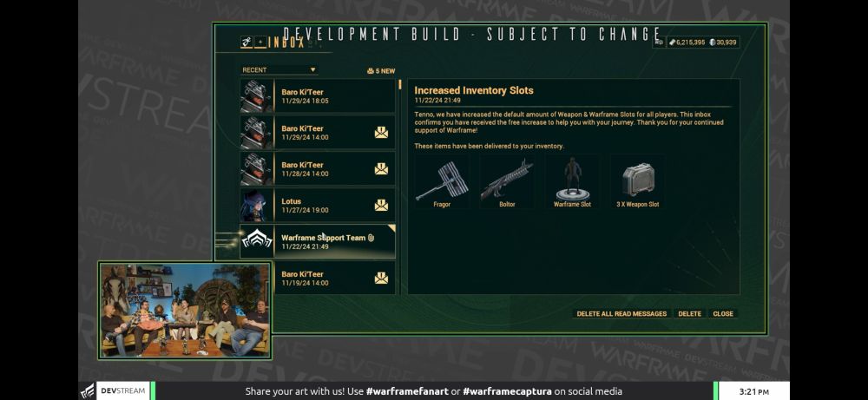Click the 5 NEW unread messages indicator
The width and height of the screenshot is (868, 400).
(381, 71)
